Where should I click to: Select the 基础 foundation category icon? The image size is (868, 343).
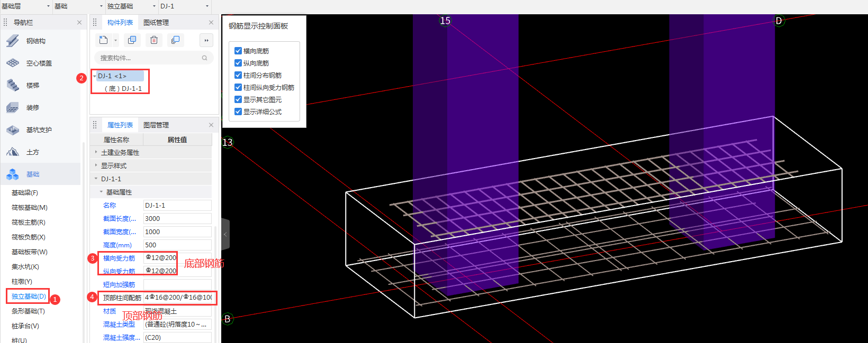coord(13,174)
